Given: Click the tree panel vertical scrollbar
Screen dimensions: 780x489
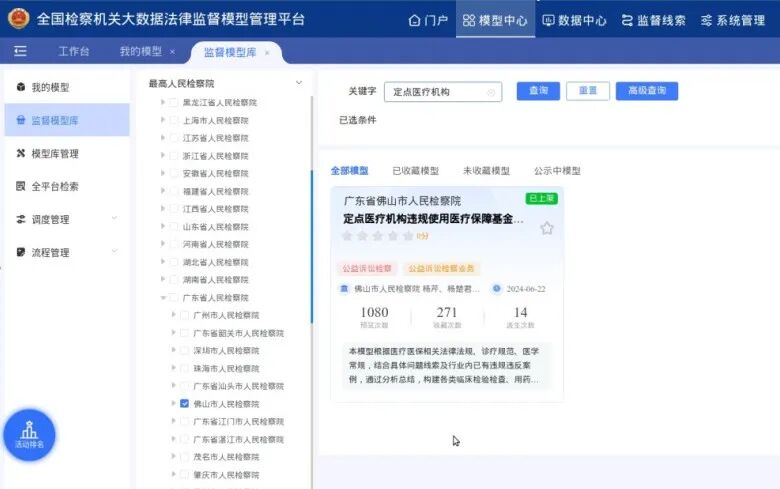Looking at the screenshot, I should pos(312,246).
